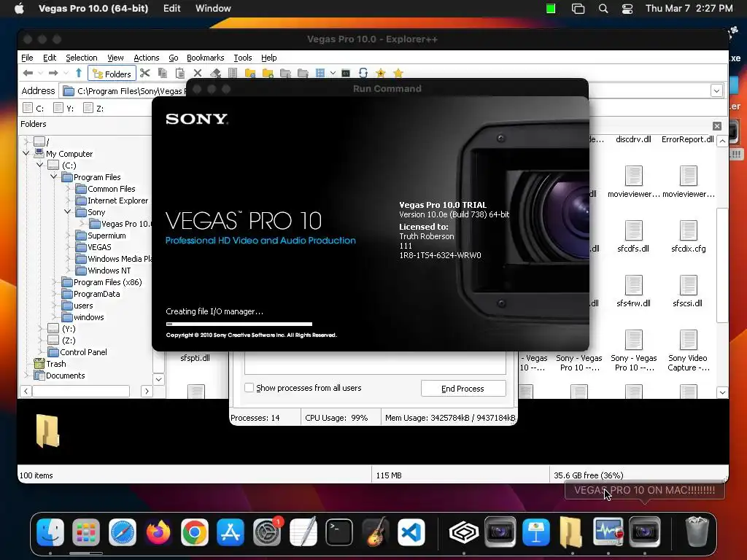Select the Supermium folder in tree
The image size is (747, 560).
[101, 236]
